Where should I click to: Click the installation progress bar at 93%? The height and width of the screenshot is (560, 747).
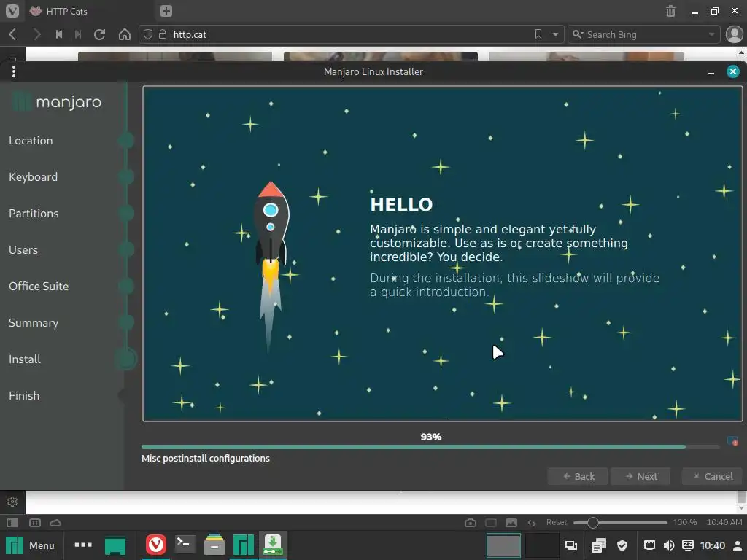(x=430, y=447)
